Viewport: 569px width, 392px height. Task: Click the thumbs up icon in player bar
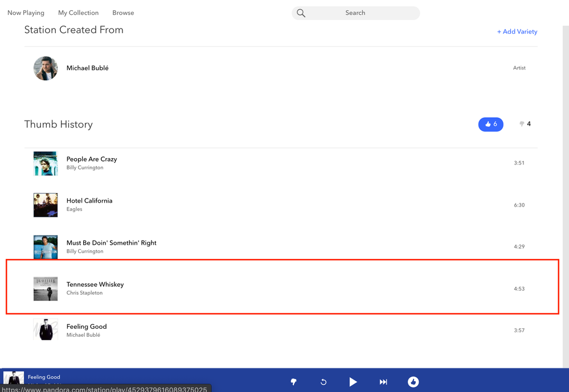coord(414,382)
